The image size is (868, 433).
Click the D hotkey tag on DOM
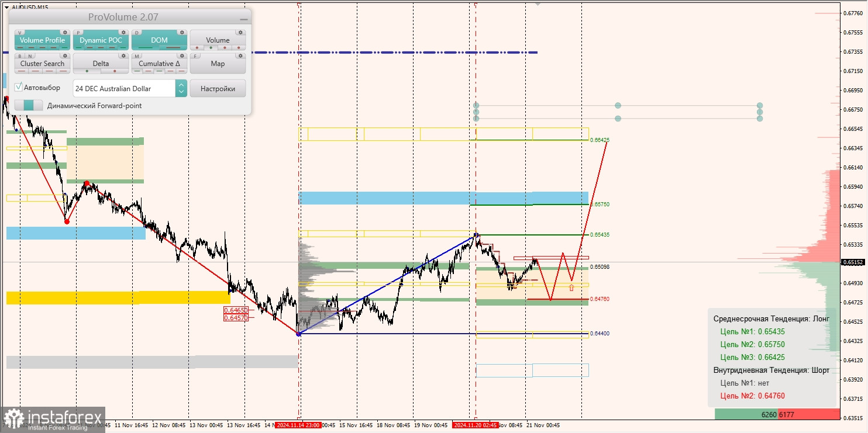tap(137, 33)
